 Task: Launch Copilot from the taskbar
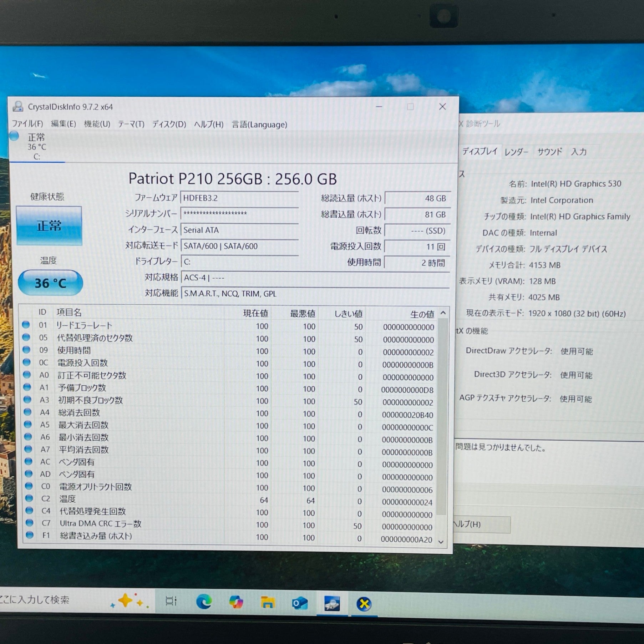tap(236, 602)
